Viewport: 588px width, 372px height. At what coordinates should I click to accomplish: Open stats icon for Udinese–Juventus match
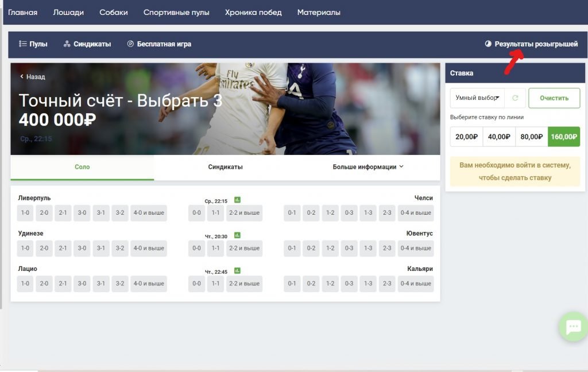[237, 235]
